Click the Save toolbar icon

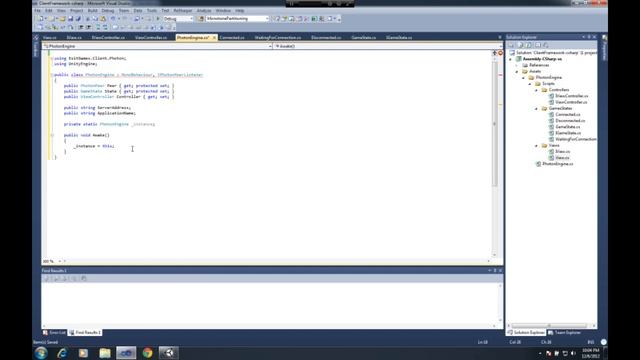(71, 19)
